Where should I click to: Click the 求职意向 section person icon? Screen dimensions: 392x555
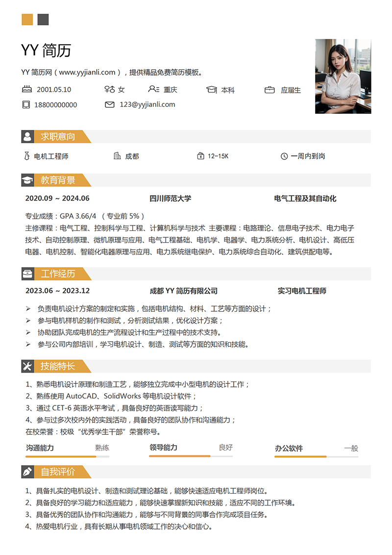(27, 137)
